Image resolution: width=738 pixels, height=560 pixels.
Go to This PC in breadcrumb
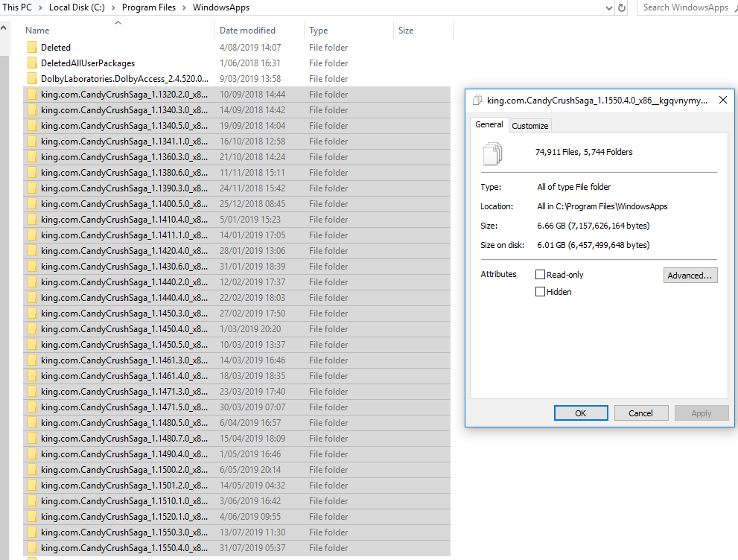[x=17, y=7]
